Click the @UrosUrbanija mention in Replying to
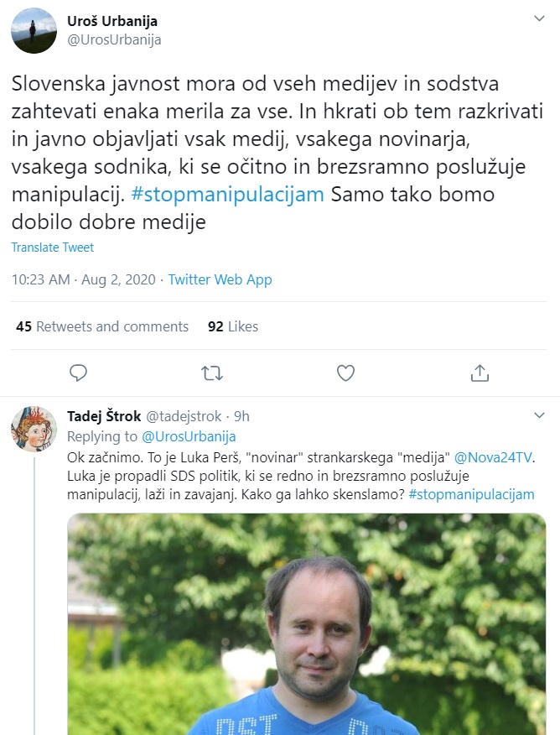The width and height of the screenshot is (560, 735). tap(189, 436)
